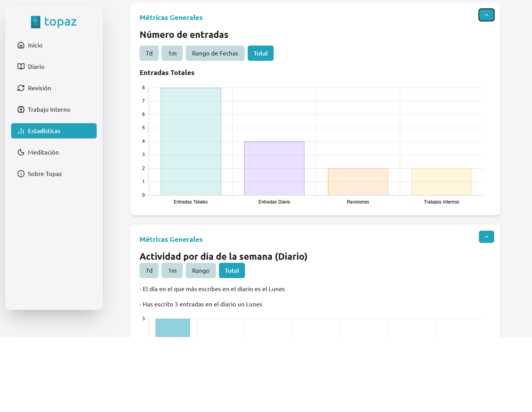The height and width of the screenshot is (412, 532).
Task: Collapse the Actividad por día card
Action: (486, 237)
